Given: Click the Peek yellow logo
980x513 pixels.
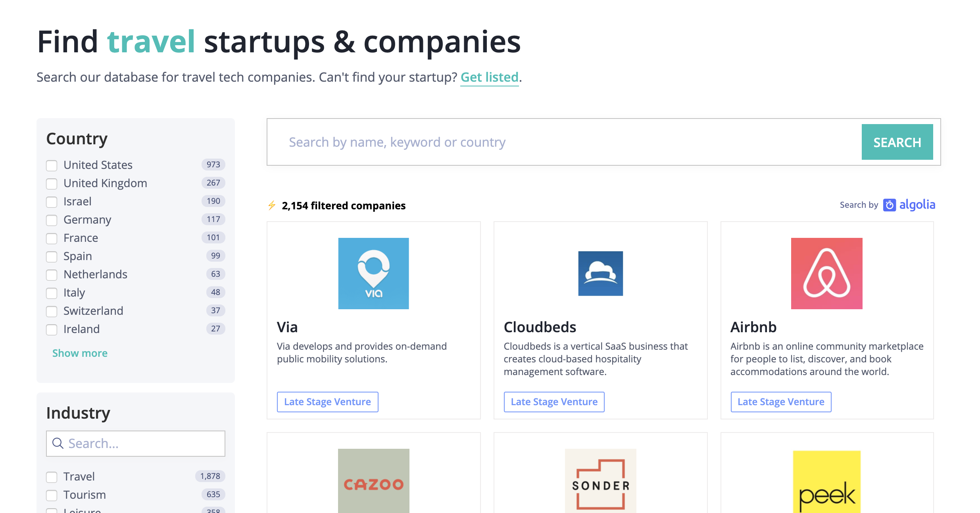Looking at the screenshot, I should tap(826, 482).
